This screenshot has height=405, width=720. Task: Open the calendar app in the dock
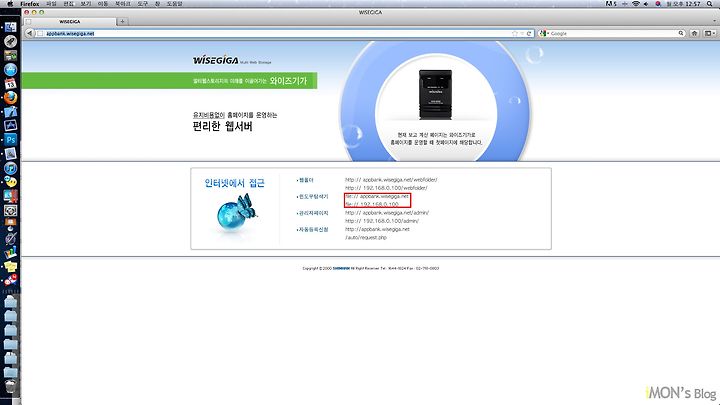(10, 84)
